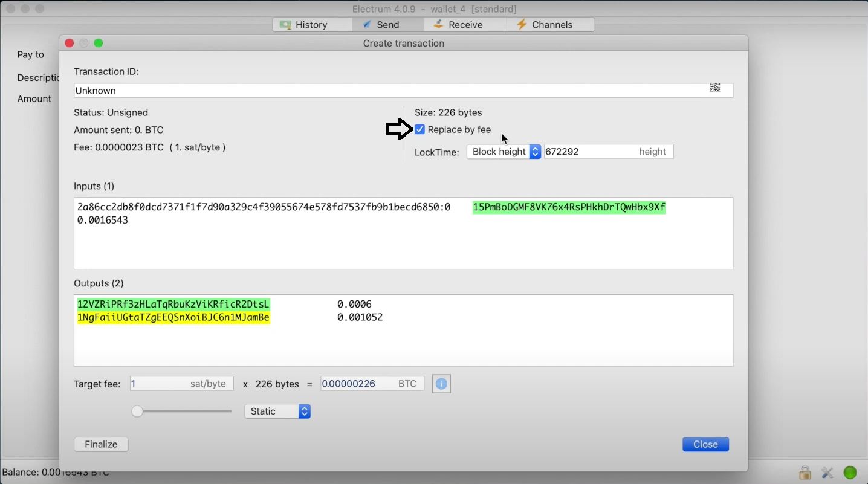Click the blue Close button
The image size is (868, 484).
(x=705, y=444)
